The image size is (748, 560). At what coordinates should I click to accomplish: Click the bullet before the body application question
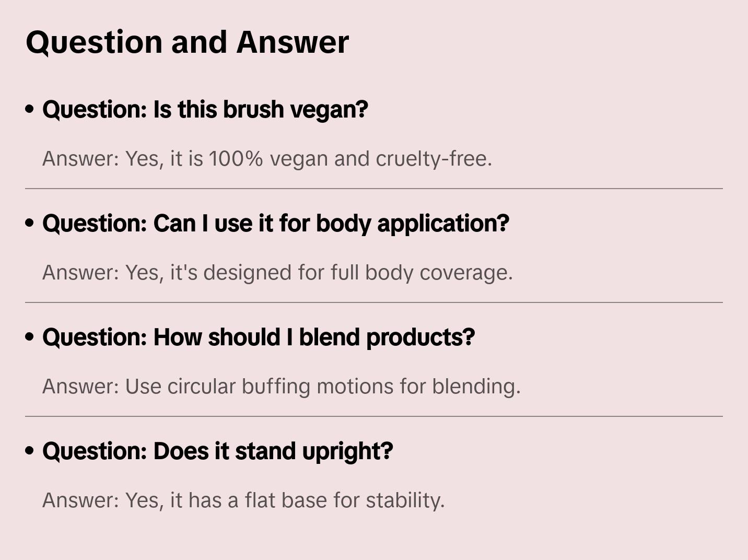[x=30, y=224]
